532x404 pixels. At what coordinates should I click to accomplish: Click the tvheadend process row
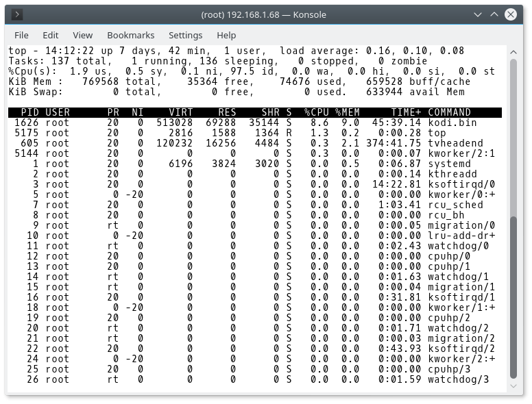[254, 143]
